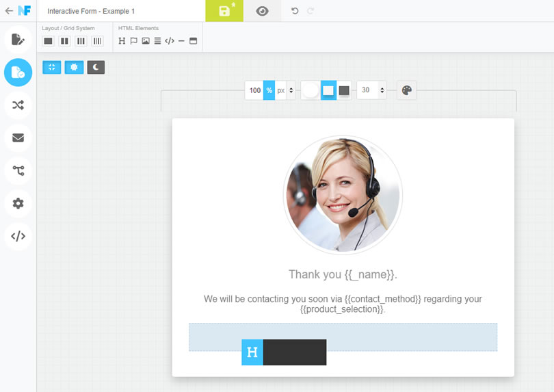Click the green save form button
Screen dimensions: 554x392
coord(224,11)
